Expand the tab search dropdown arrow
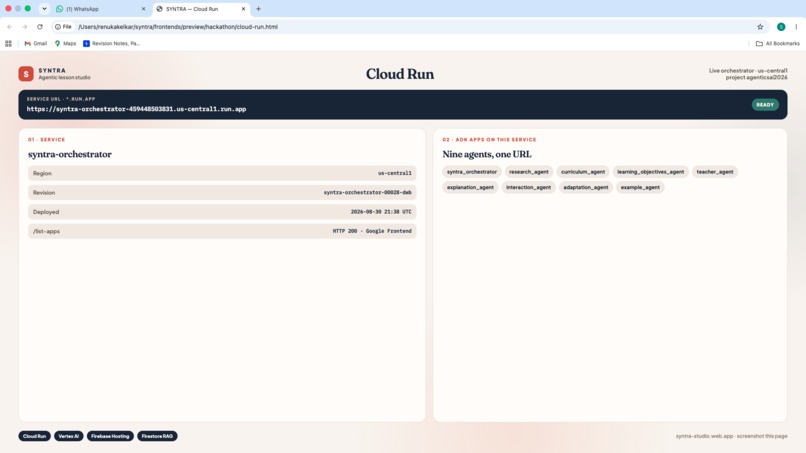 click(x=44, y=9)
